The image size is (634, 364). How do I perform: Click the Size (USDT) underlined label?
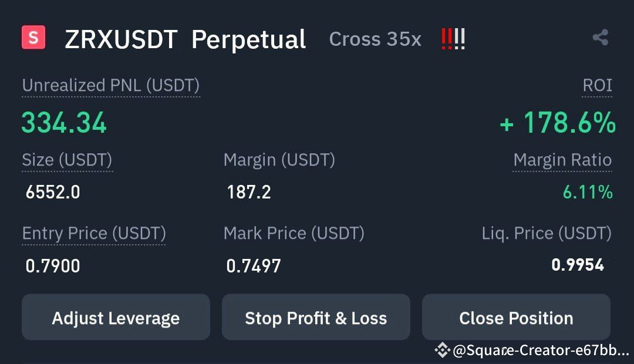tap(66, 159)
